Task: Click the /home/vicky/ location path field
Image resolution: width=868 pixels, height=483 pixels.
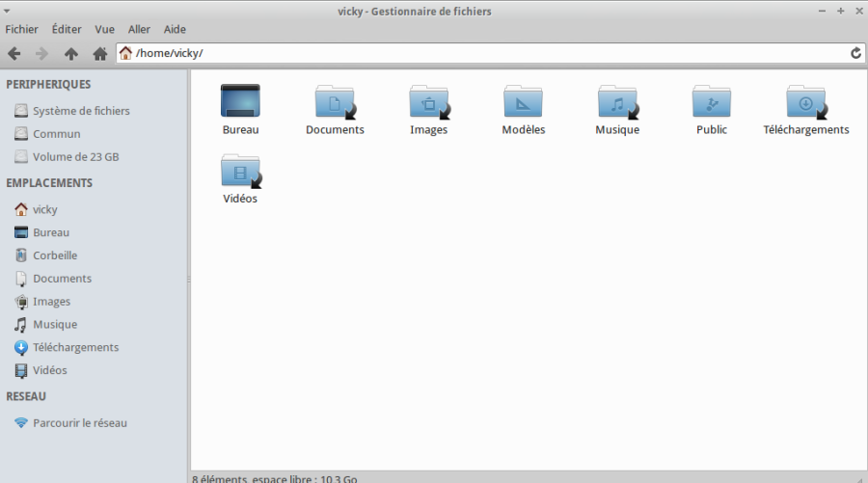Action: pyautogui.click(x=481, y=53)
